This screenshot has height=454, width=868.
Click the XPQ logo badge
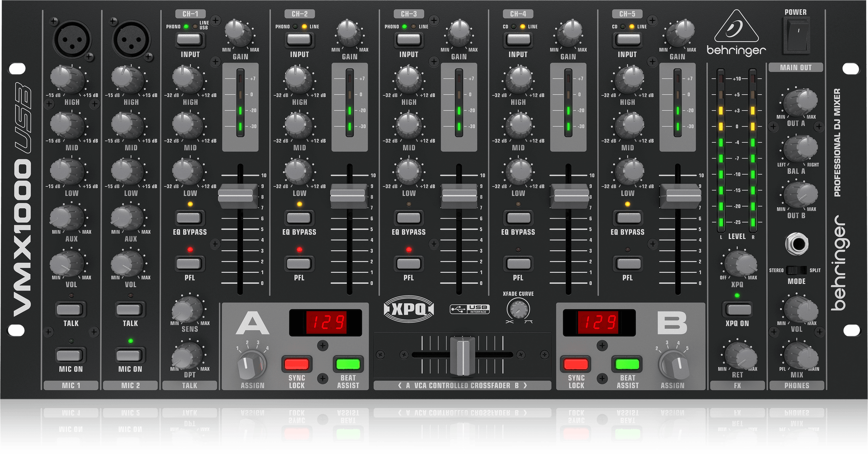coord(409,309)
